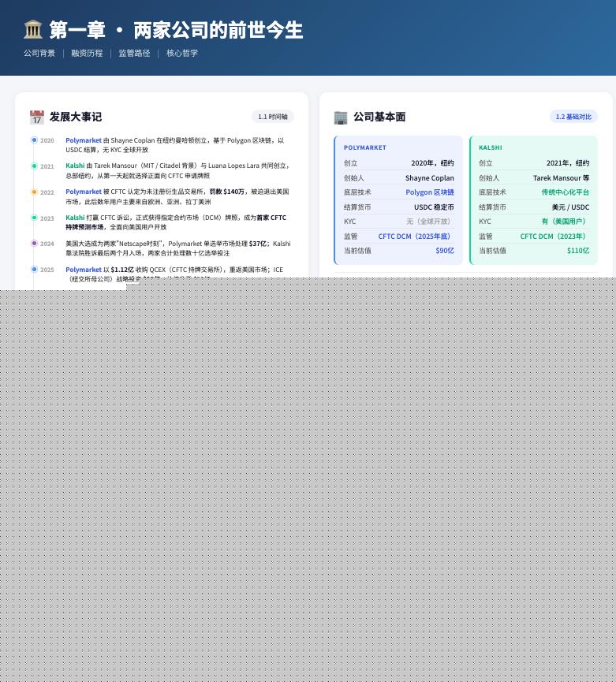Click the bank building icon in header
This screenshot has width=616, height=682.
click(x=33, y=30)
